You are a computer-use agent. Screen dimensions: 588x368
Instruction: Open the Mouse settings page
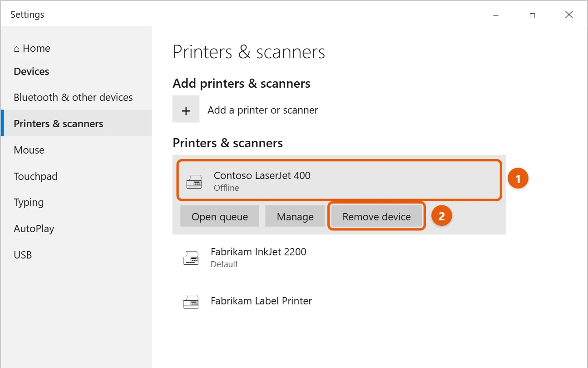[29, 150]
